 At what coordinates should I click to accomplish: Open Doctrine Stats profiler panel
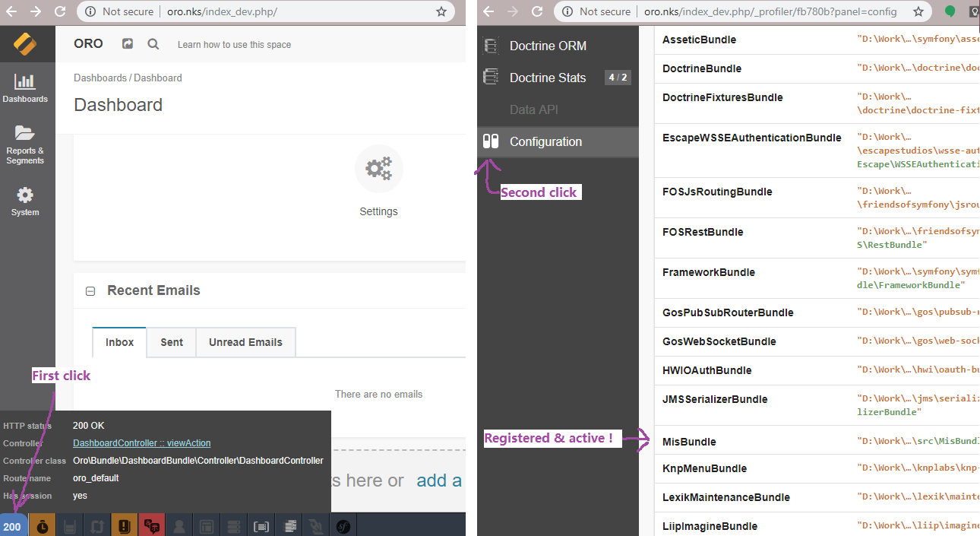pos(558,78)
